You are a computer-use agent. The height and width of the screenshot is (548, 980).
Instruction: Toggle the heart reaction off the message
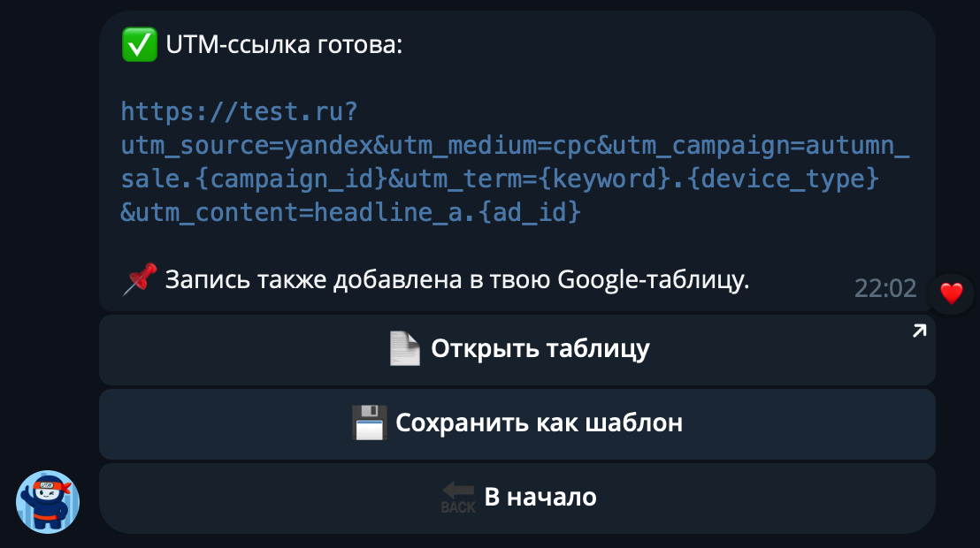[x=951, y=294]
